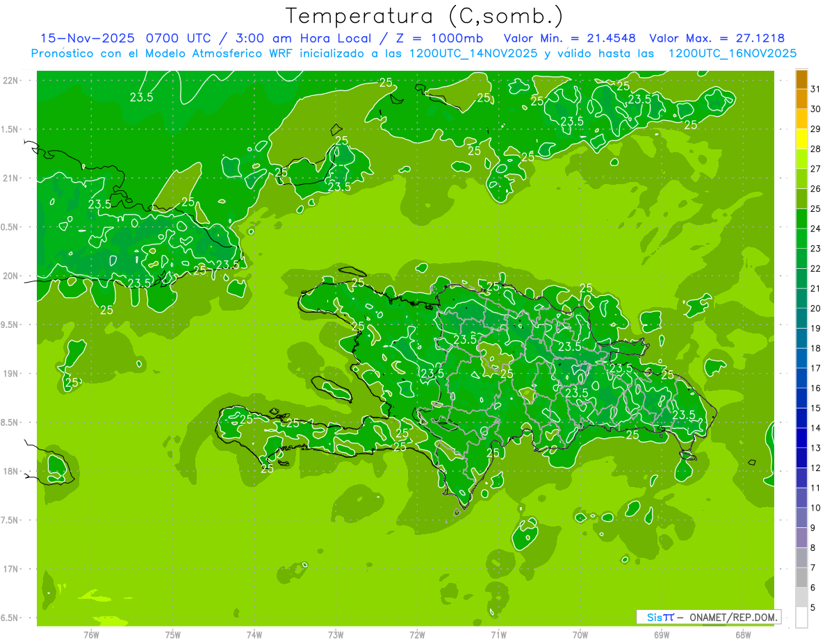834x644 pixels.
Task: Click the "75W" longitude axis label
Action: click(x=173, y=634)
